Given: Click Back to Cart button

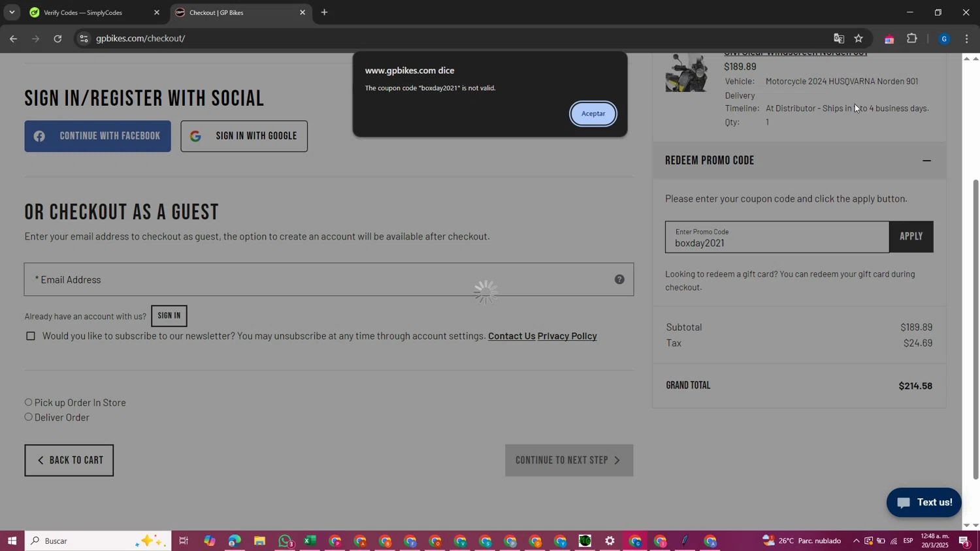Looking at the screenshot, I should coord(69,460).
